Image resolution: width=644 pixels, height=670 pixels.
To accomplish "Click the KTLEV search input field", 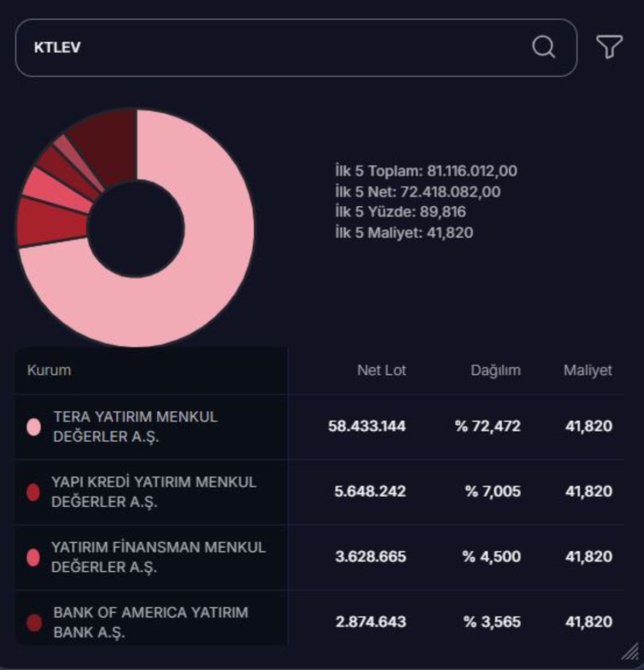I will tap(296, 48).
